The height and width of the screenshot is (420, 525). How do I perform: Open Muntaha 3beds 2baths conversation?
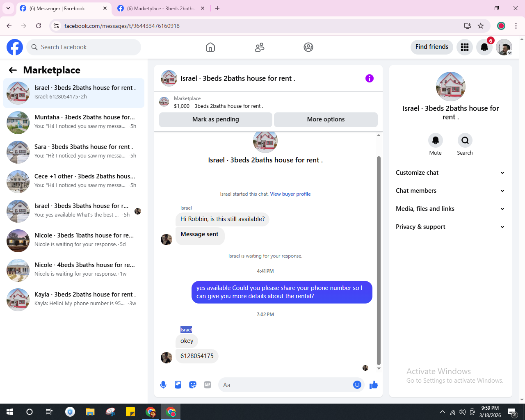click(x=74, y=123)
